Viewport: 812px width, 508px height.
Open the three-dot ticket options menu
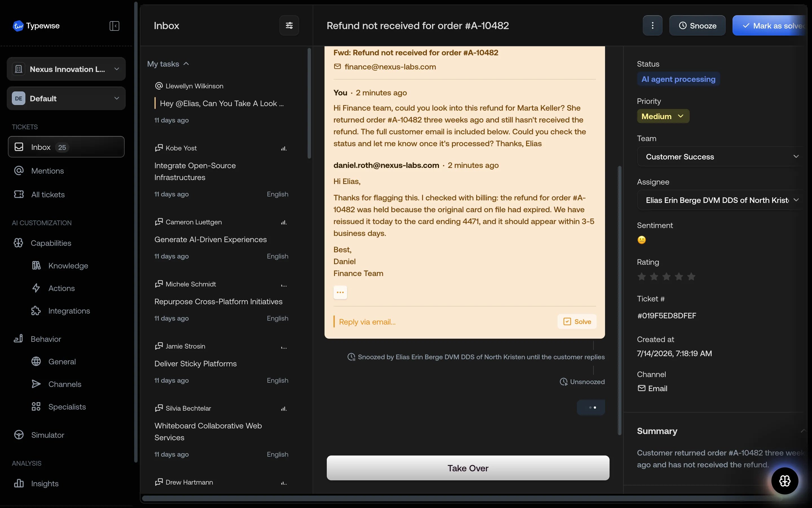click(652, 25)
